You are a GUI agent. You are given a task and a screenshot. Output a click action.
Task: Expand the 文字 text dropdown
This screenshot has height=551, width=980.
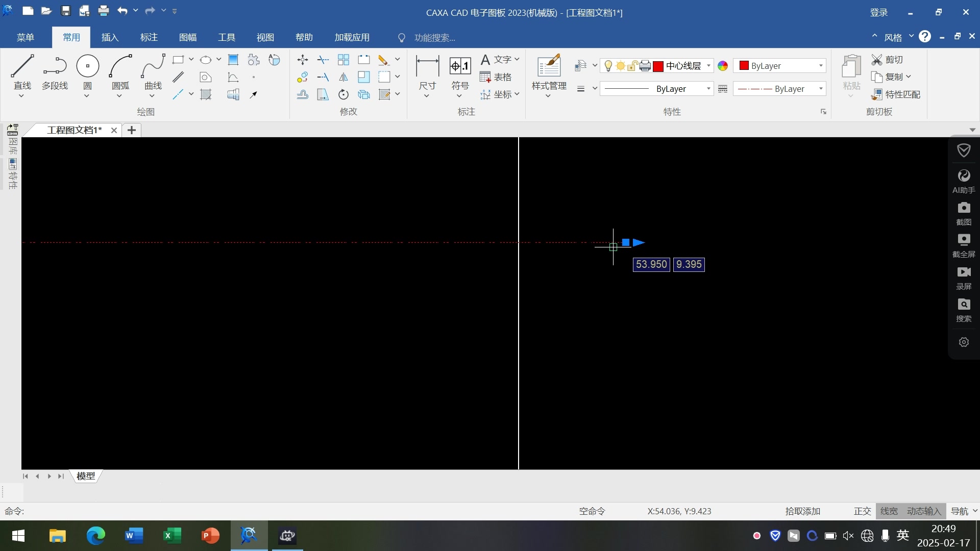[517, 60]
